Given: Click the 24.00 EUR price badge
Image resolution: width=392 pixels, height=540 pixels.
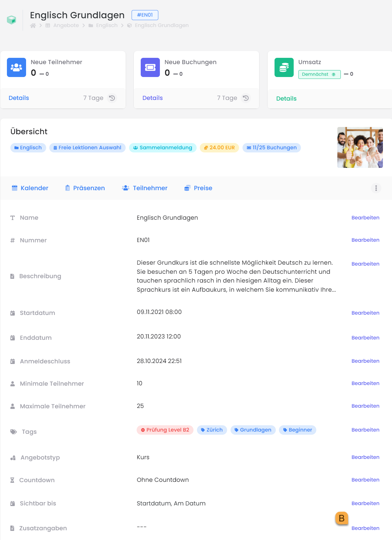Looking at the screenshot, I should pos(219,148).
